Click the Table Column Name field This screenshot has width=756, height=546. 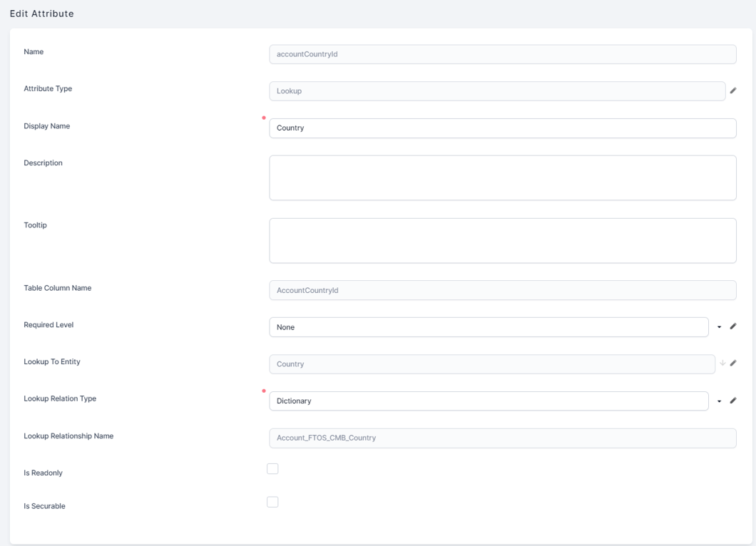(502, 290)
